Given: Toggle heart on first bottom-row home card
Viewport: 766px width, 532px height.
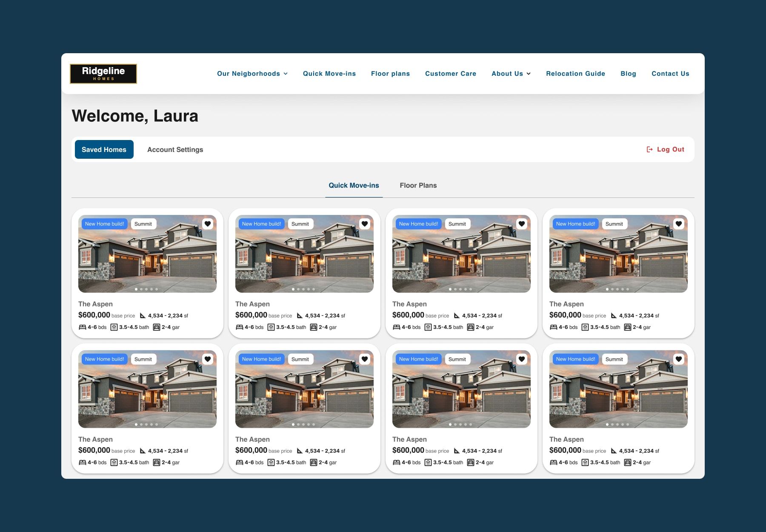Looking at the screenshot, I should click(208, 359).
